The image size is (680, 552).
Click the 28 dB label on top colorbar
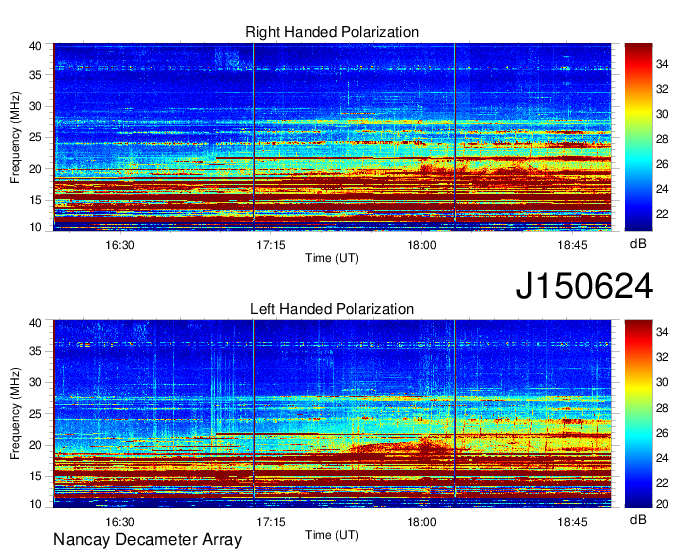pos(662,139)
